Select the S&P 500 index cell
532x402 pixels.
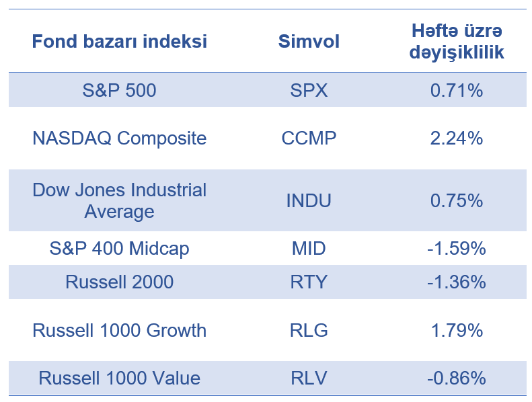(119, 90)
